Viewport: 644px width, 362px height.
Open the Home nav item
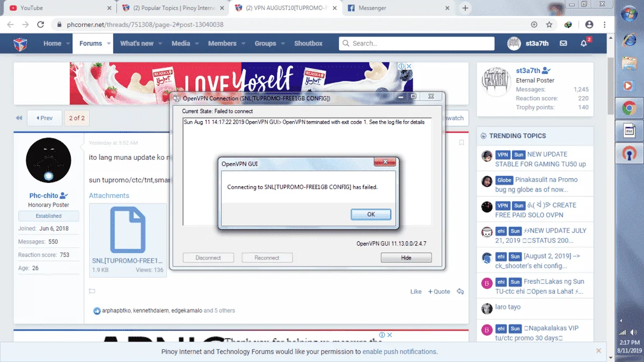(52, 43)
